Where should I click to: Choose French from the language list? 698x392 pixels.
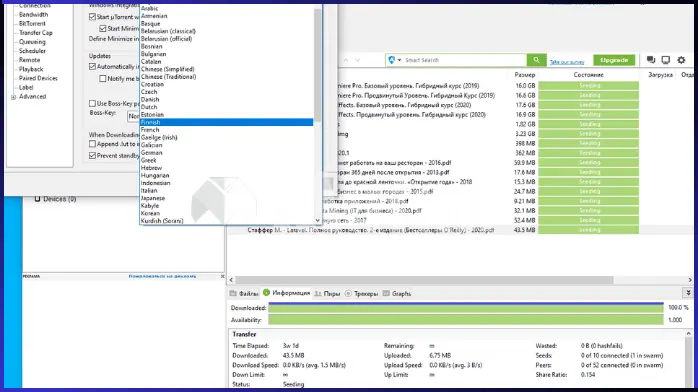tap(227, 130)
